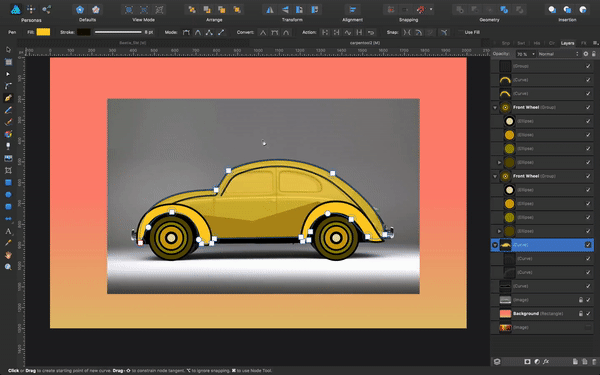The height and width of the screenshot is (375, 600).
Task: Click the fx Layer Effects button
Action: pos(546,362)
